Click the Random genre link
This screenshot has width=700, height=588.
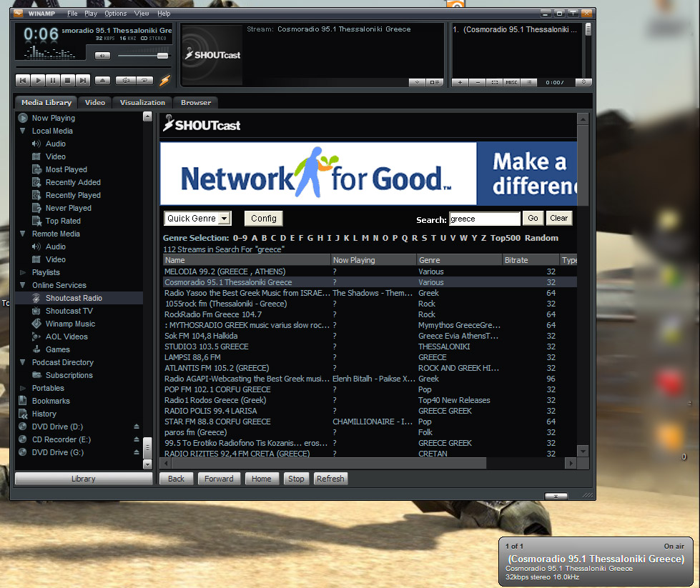pos(541,238)
